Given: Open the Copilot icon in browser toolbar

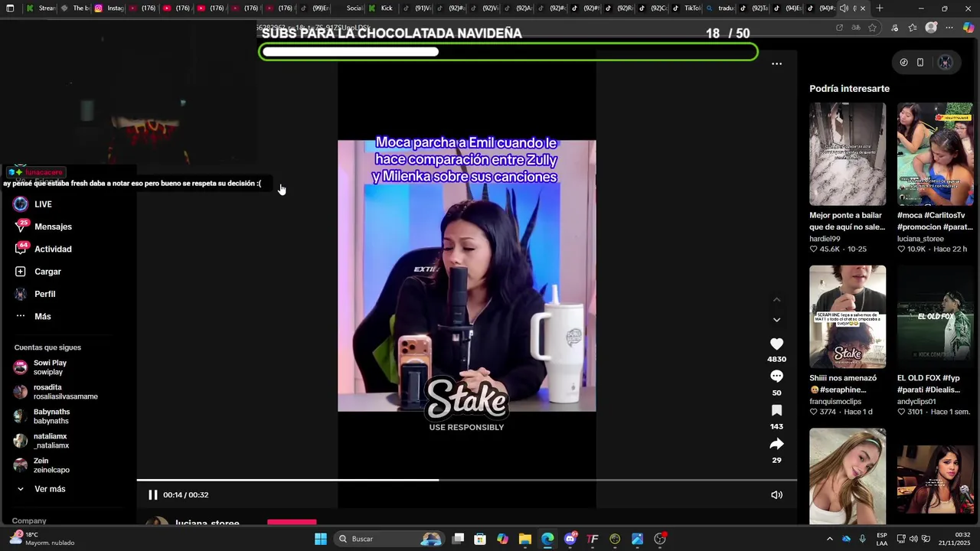Looking at the screenshot, I should 969,28.
